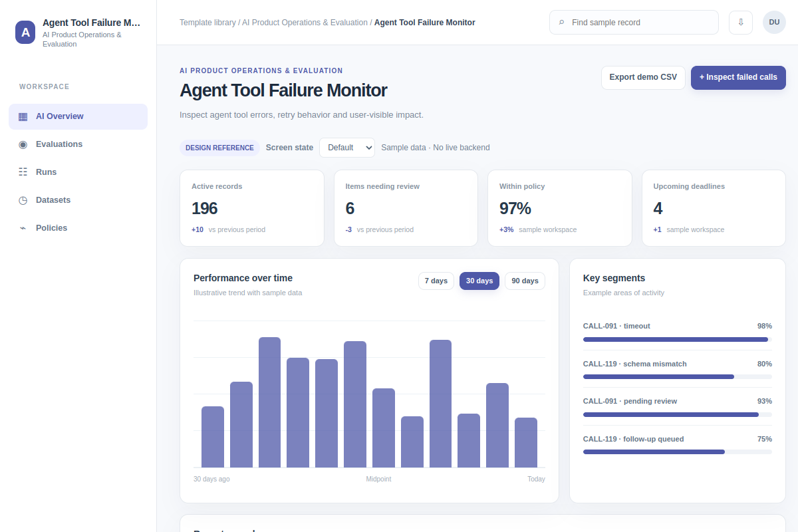Open the AI Overview section
The image size is (798, 532).
[78, 116]
